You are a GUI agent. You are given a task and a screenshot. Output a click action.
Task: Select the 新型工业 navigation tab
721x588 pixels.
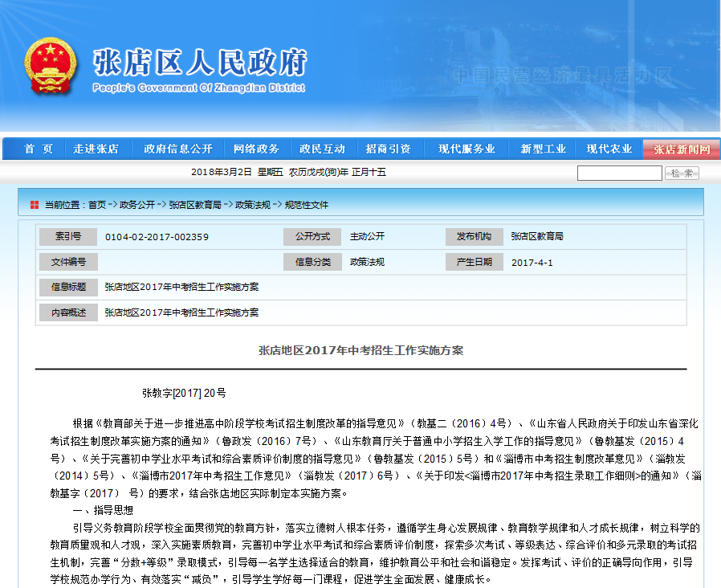[x=543, y=149]
